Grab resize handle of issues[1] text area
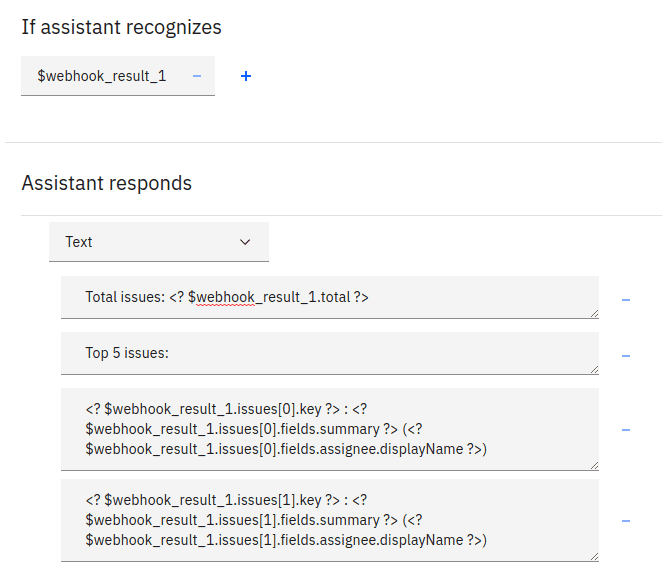Image resolution: width=662 pixels, height=565 pixels. (594, 557)
